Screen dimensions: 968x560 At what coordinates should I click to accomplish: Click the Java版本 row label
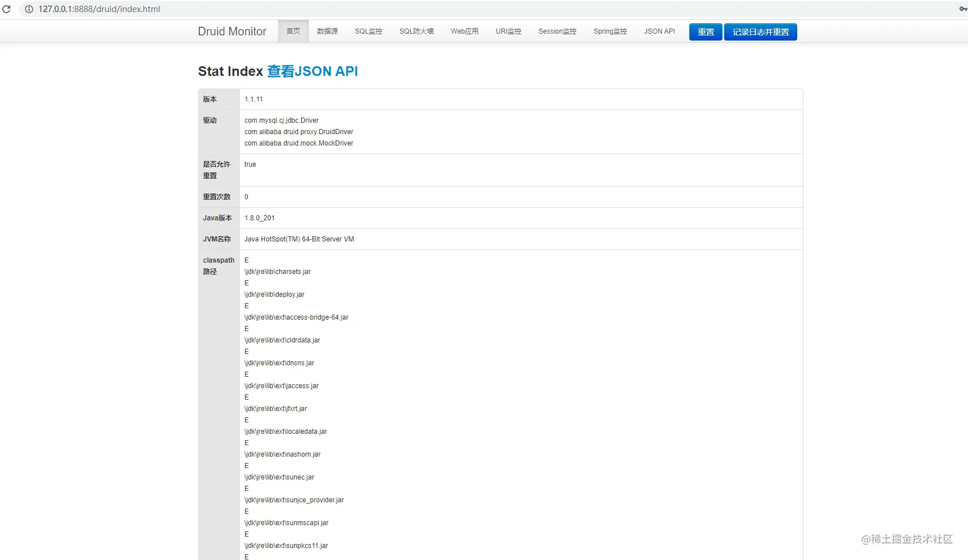click(x=218, y=218)
